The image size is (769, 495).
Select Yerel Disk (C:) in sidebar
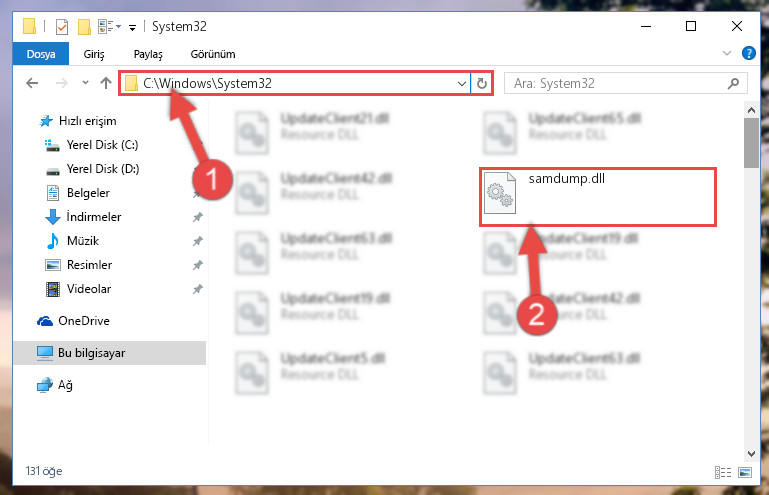coord(102,145)
